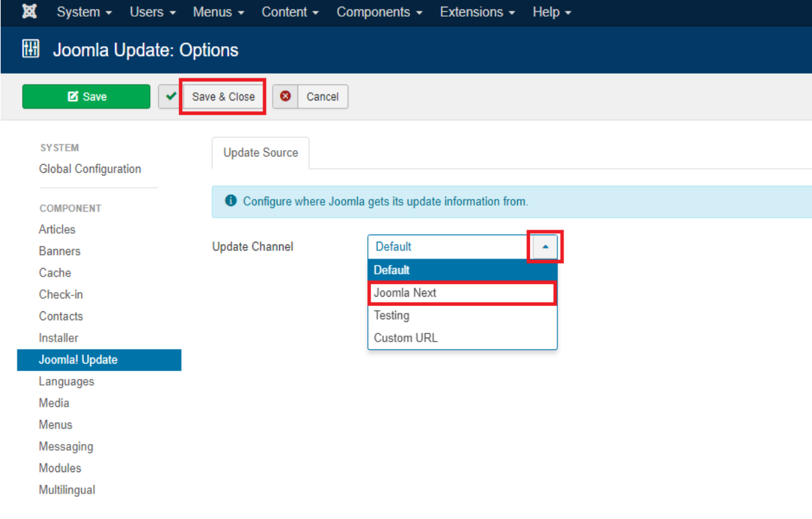Click the options sliders icon beside title
Image resolution: width=812 pixels, height=519 pixels.
coord(31,49)
